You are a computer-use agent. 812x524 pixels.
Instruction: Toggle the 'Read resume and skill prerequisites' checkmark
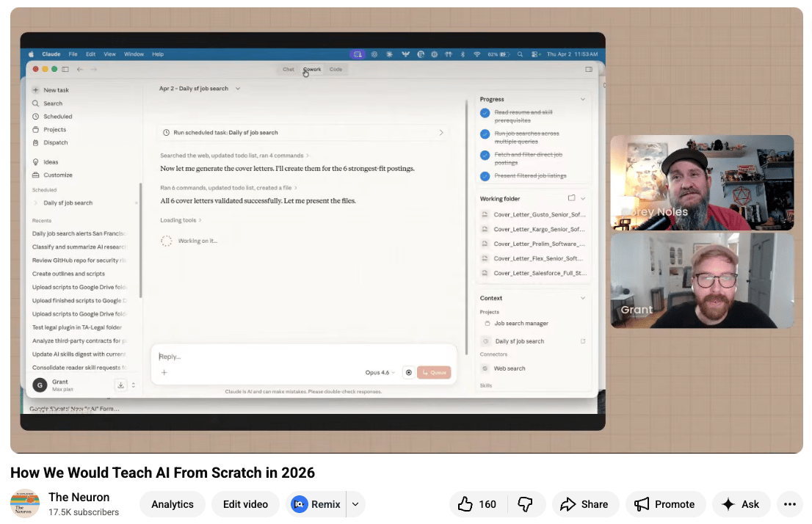[x=485, y=113]
